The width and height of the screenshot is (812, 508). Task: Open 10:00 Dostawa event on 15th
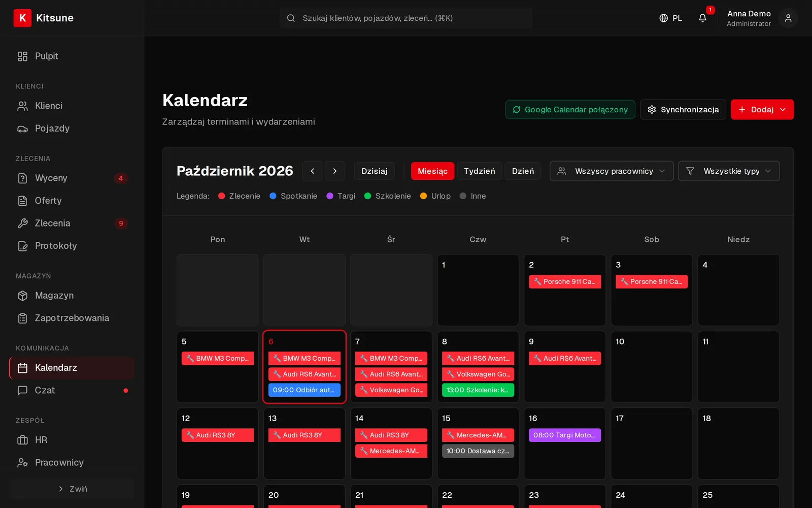(478, 451)
